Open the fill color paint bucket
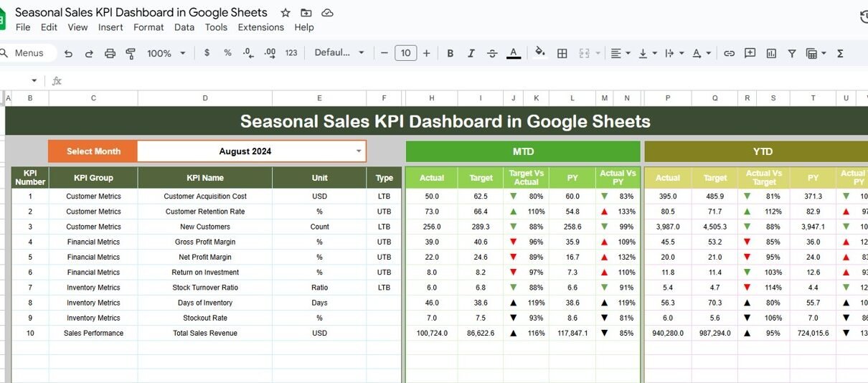 coord(539,52)
